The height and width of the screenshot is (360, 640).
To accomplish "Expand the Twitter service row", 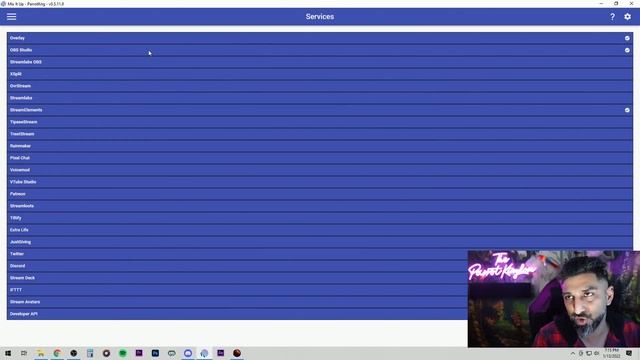I will (238, 253).
